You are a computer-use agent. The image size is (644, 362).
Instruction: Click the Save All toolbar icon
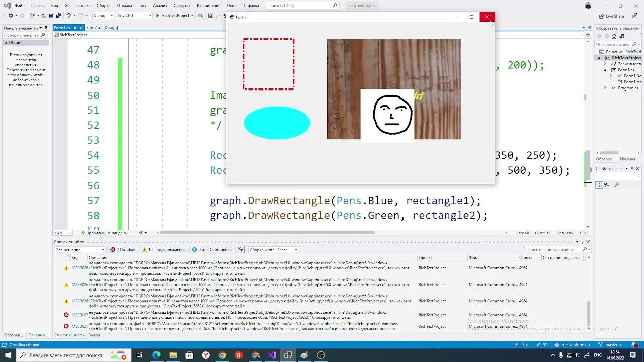pos(58,16)
